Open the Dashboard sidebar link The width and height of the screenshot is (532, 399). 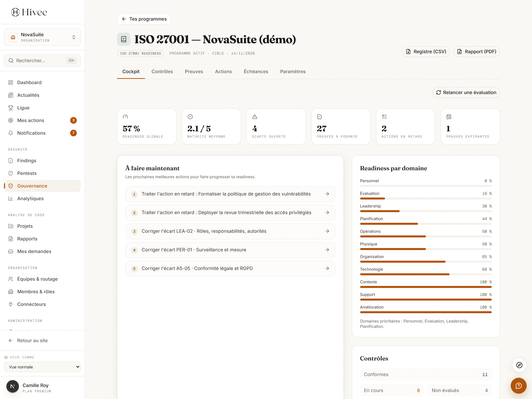pyautogui.click(x=42, y=82)
